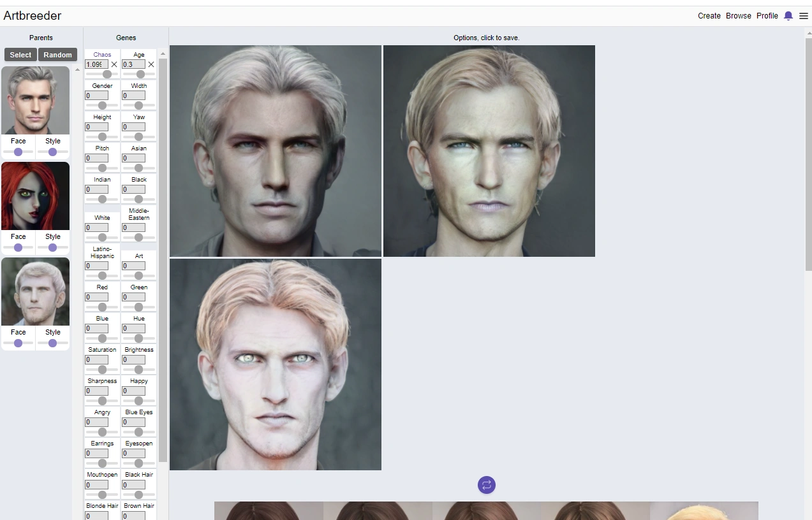Select the red-haired woman parent thumbnail

tap(35, 196)
